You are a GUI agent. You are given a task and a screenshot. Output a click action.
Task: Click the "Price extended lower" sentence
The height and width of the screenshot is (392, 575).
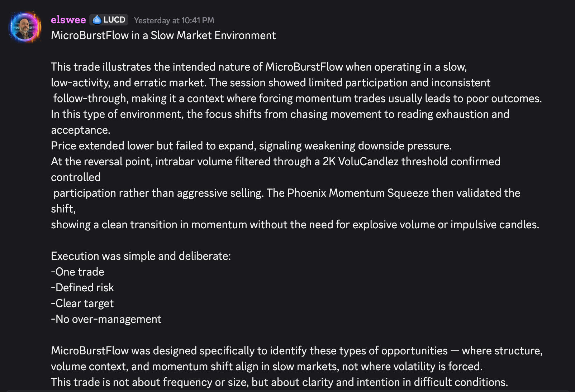[x=251, y=146]
